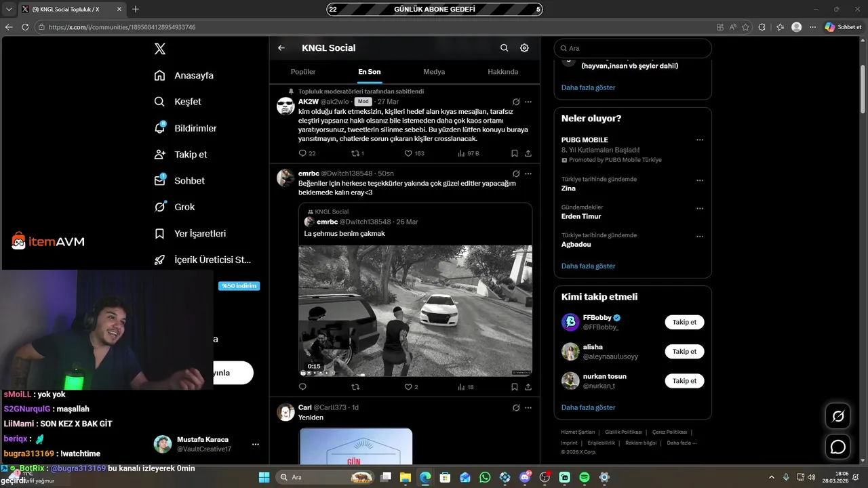868x488 pixels.
Task: Open WhatsApp from taskbar
Action: point(485,477)
